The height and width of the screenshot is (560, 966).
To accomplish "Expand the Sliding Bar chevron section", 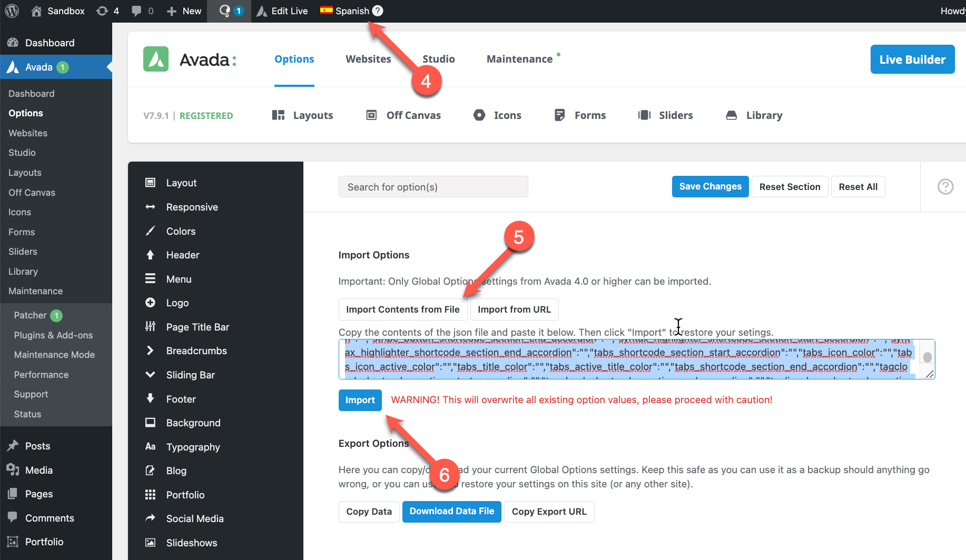I will point(150,374).
